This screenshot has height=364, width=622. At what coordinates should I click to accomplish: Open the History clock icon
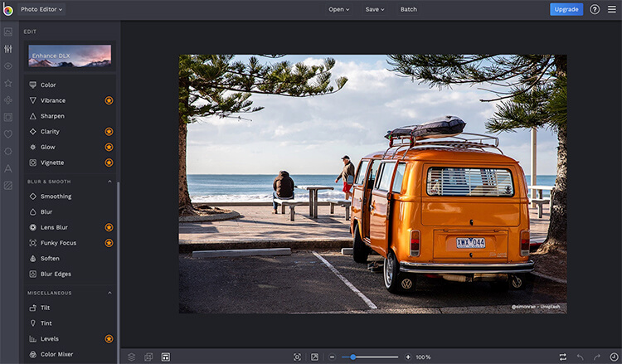coord(613,357)
